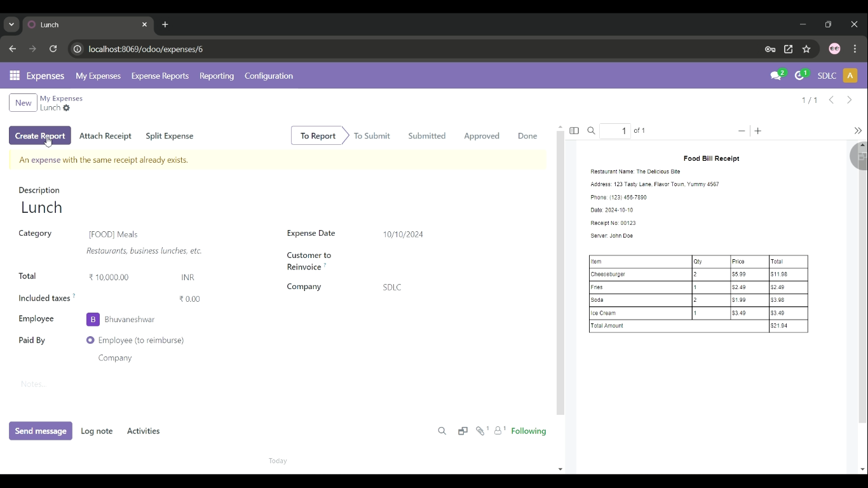The image size is (868, 488).
Task: Open PDF viewer tools menu
Action: coord(858,131)
